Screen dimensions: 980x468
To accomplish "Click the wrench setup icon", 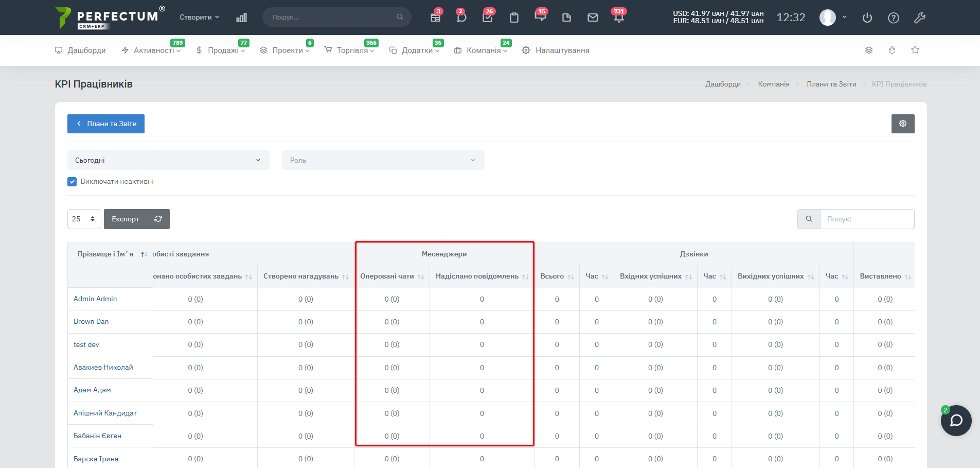I will click(919, 18).
